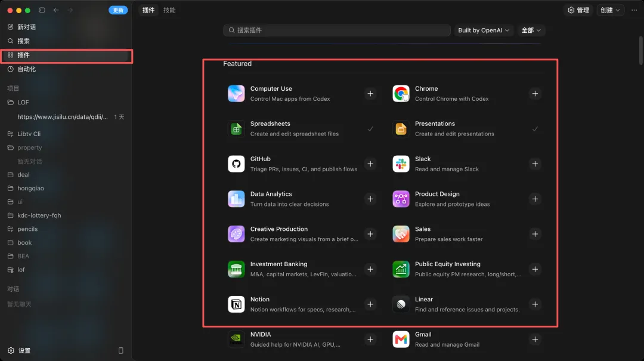Open the Data Analytics icon
The width and height of the screenshot is (644, 361).
click(236, 199)
